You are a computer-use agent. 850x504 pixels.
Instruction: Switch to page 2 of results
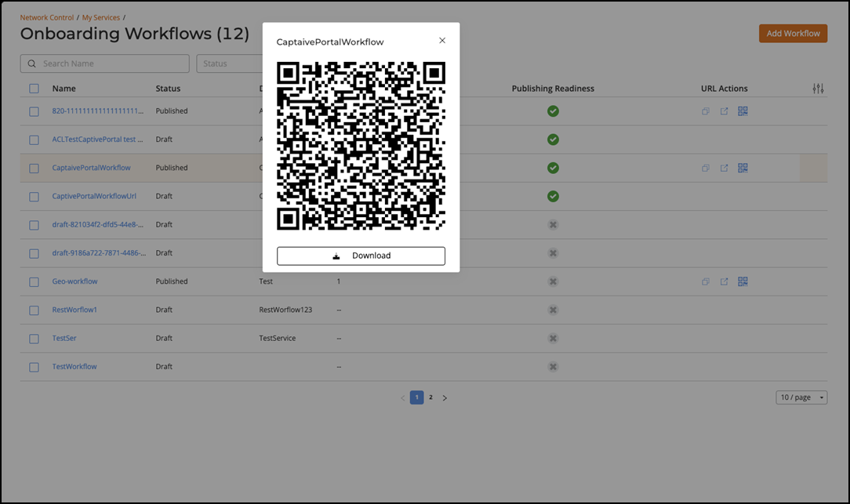tap(430, 397)
